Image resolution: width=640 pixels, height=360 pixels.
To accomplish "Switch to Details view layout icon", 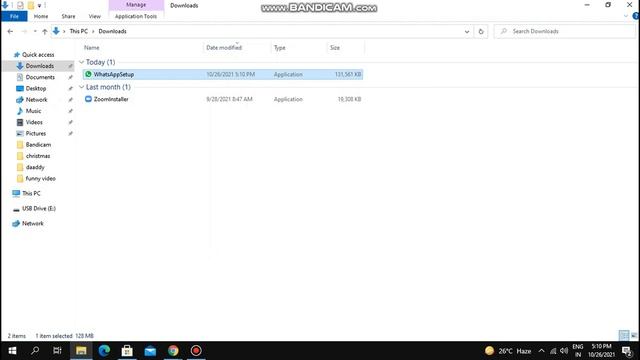I will click(x=624, y=336).
